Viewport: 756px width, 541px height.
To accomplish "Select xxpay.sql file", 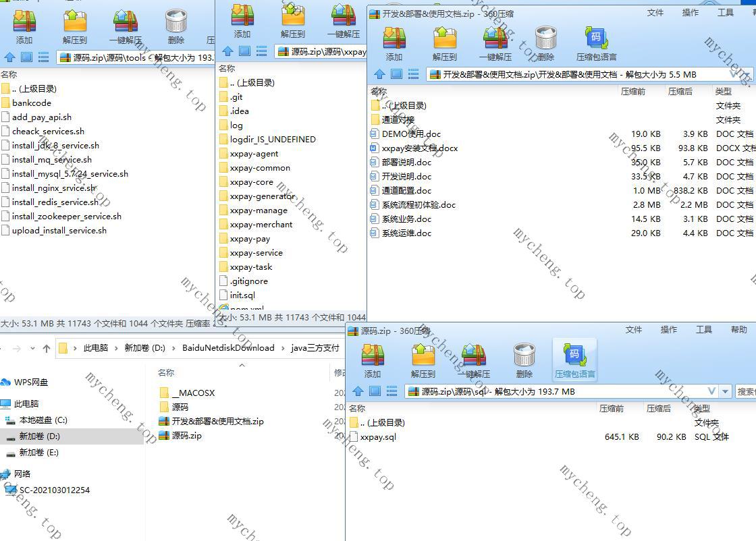I will pos(378,437).
